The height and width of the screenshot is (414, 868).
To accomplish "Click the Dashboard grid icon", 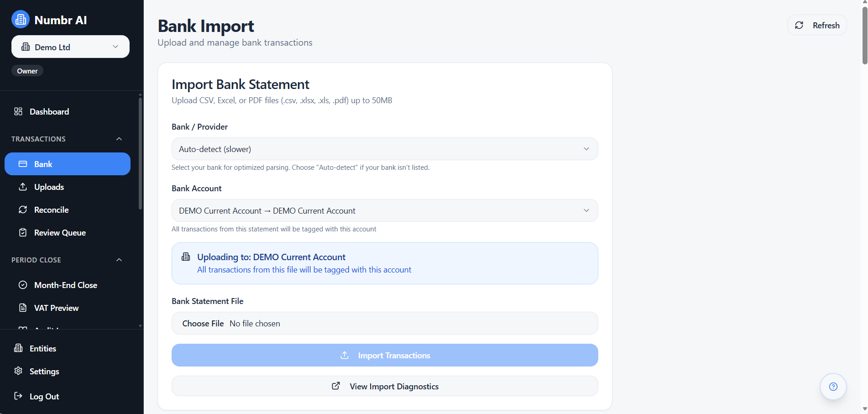I will 18,111.
